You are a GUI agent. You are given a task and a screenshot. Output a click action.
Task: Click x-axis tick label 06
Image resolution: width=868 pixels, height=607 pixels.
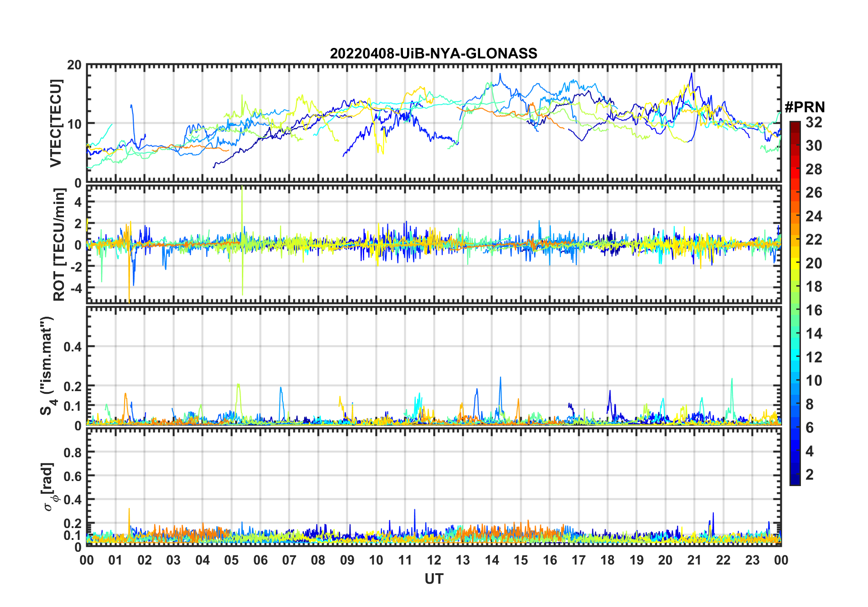[x=260, y=560]
